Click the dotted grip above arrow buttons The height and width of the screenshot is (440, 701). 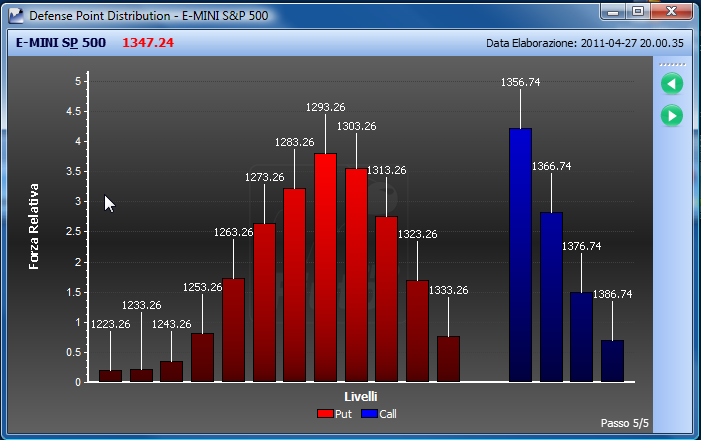(672, 64)
